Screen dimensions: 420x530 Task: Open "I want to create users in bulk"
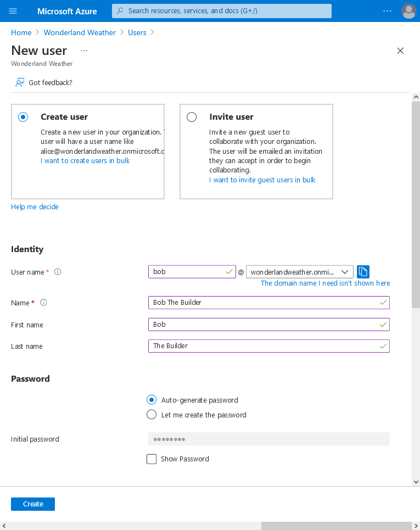point(86,160)
